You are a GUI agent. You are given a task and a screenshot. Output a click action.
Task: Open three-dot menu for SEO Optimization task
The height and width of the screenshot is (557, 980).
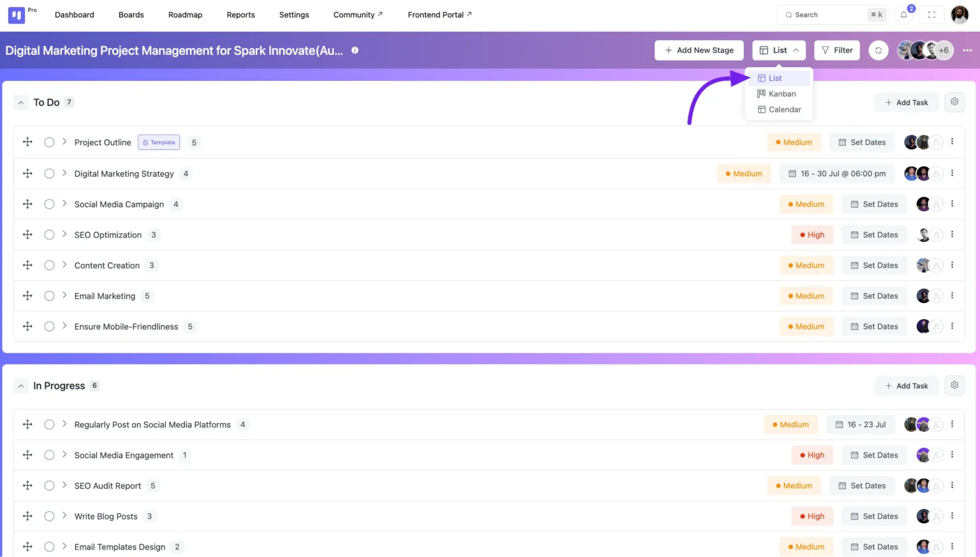[x=952, y=235]
